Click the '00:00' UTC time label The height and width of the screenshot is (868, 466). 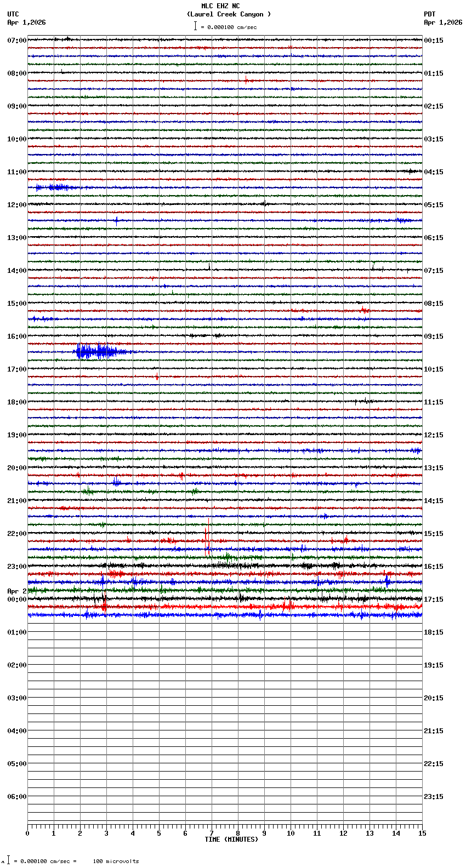pos(17,599)
